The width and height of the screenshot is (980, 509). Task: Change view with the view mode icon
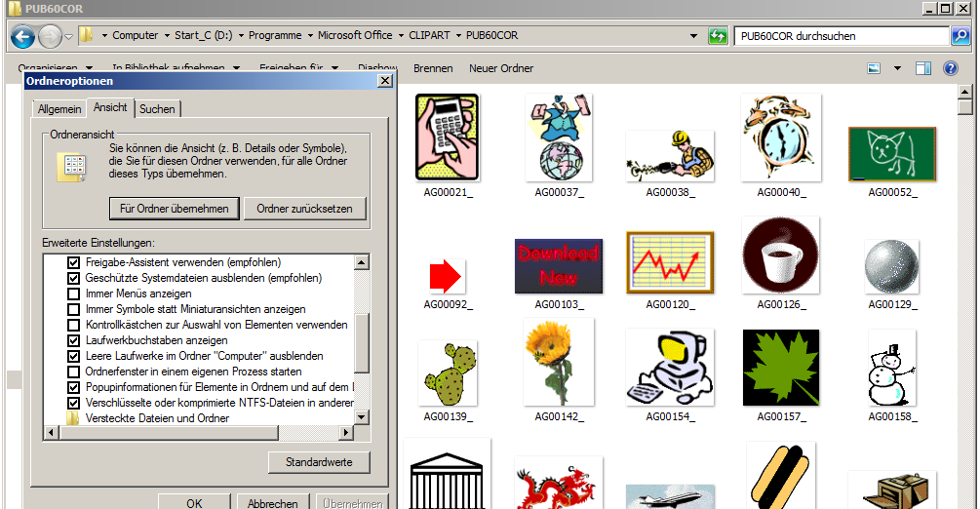click(x=874, y=68)
